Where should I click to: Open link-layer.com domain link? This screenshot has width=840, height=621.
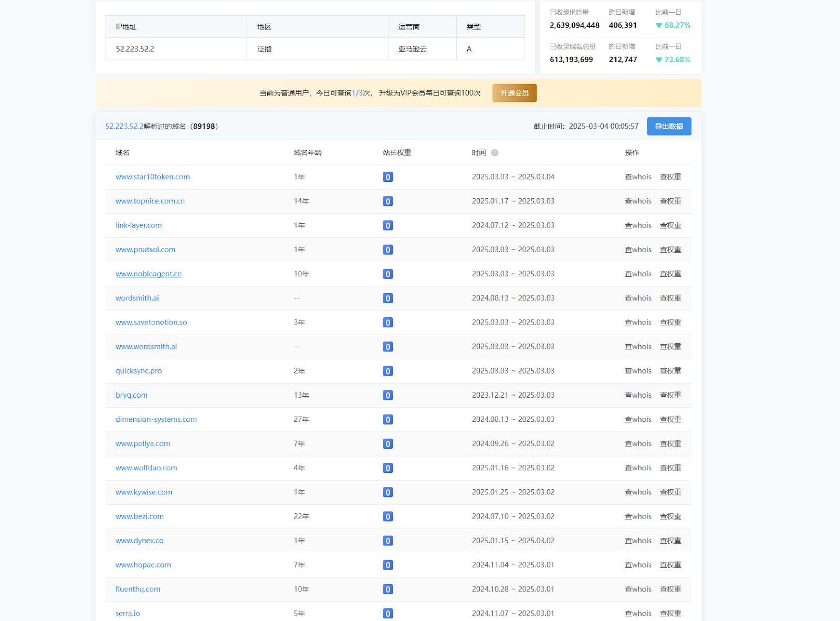coord(139,225)
